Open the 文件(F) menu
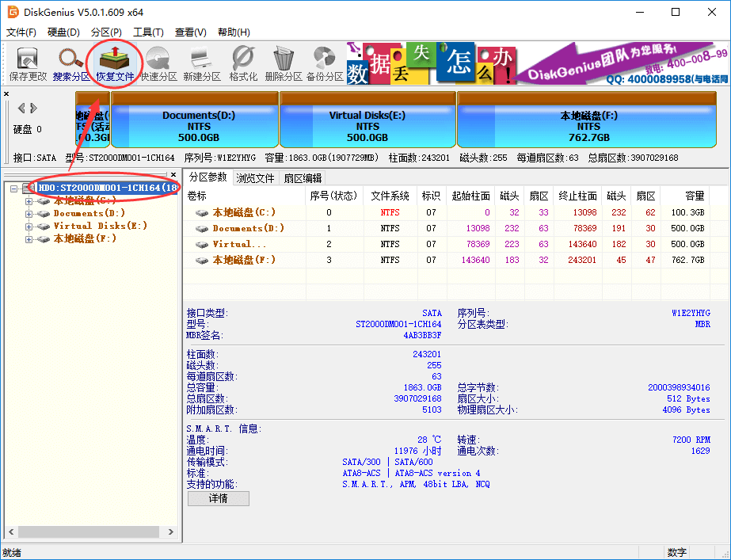 click(x=21, y=32)
